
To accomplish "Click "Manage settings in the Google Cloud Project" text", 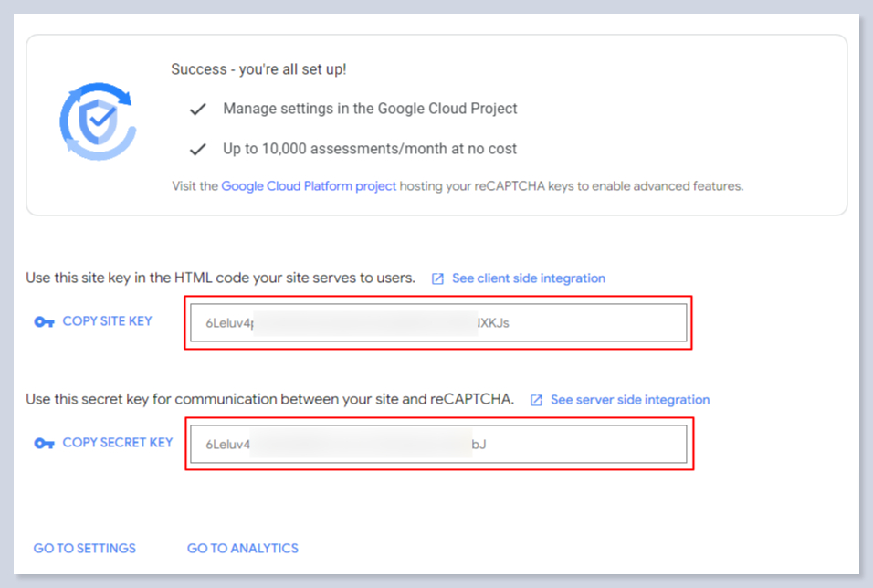I will pyautogui.click(x=370, y=109).
